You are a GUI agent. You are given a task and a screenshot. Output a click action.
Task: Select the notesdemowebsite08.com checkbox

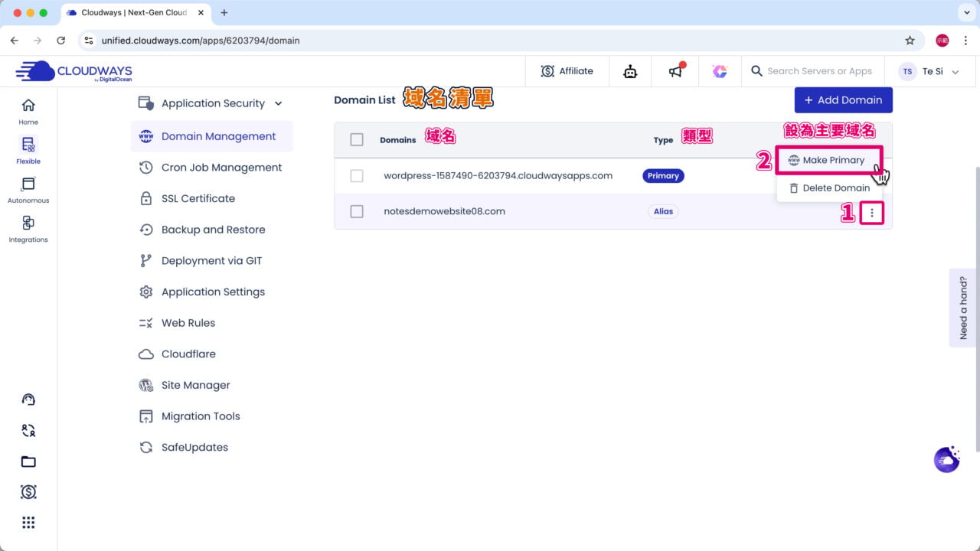pos(357,212)
